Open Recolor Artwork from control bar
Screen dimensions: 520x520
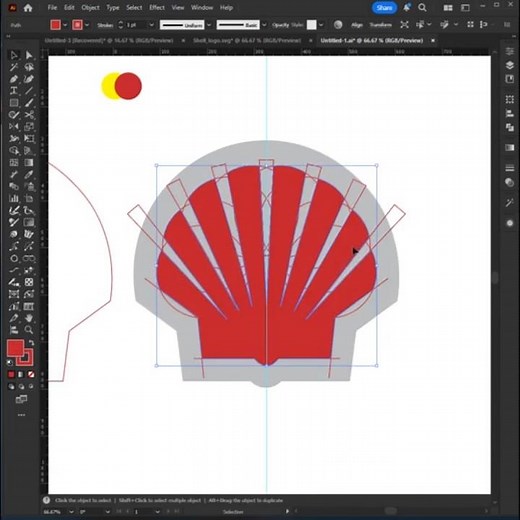pyautogui.click(x=338, y=25)
